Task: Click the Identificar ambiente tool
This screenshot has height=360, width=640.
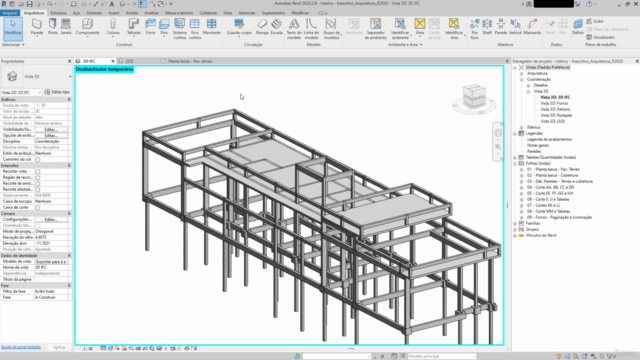Action: click(400, 29)
